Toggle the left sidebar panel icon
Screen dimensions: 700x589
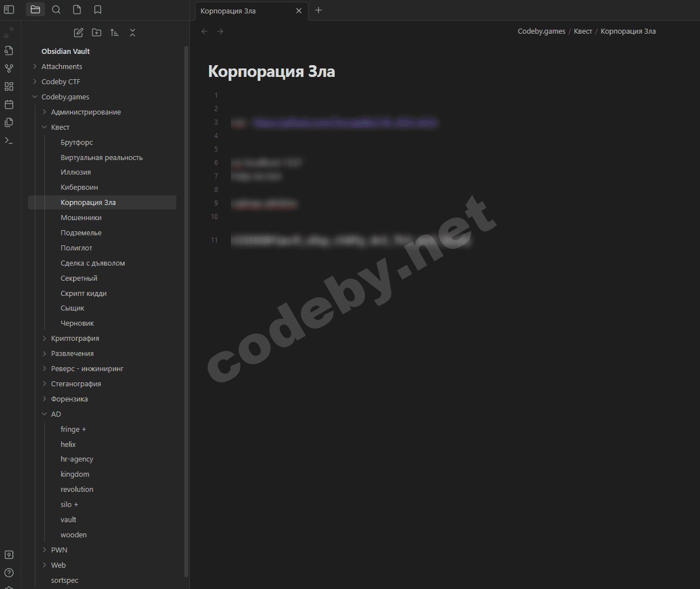click(9, 10)
